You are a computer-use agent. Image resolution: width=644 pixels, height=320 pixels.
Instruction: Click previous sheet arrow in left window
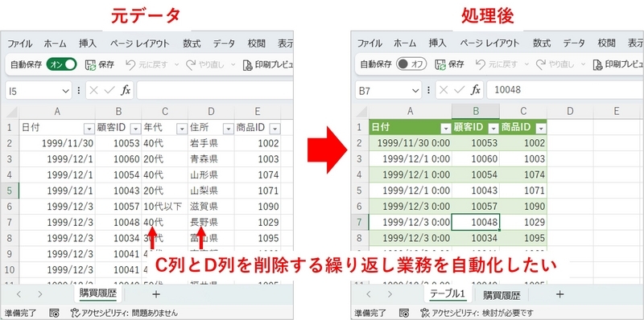18,293
